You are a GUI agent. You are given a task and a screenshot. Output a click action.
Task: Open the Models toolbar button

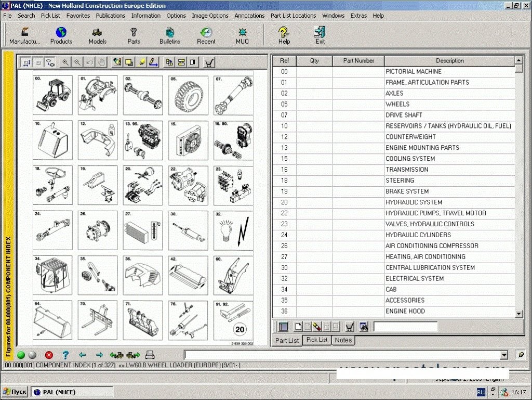click(97, 36)
